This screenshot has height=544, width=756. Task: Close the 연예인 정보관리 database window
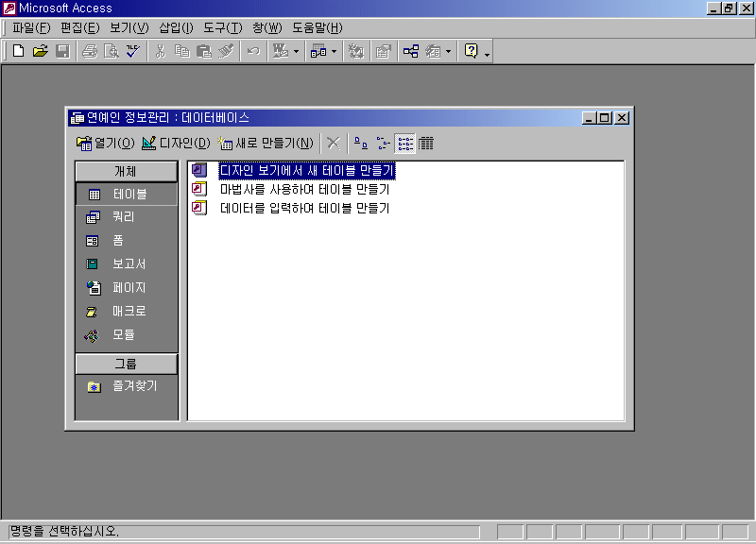622,117
